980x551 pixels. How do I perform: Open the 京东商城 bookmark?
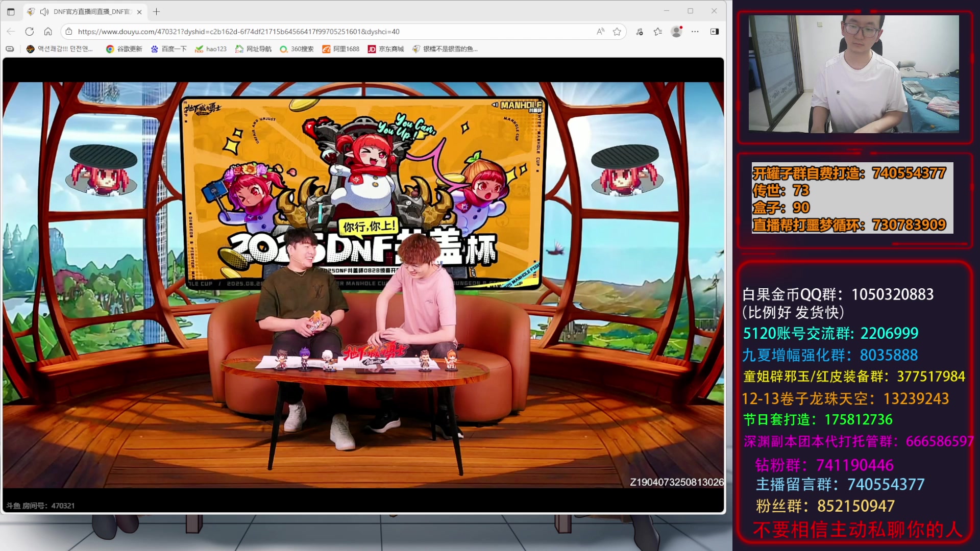point(386,49)
